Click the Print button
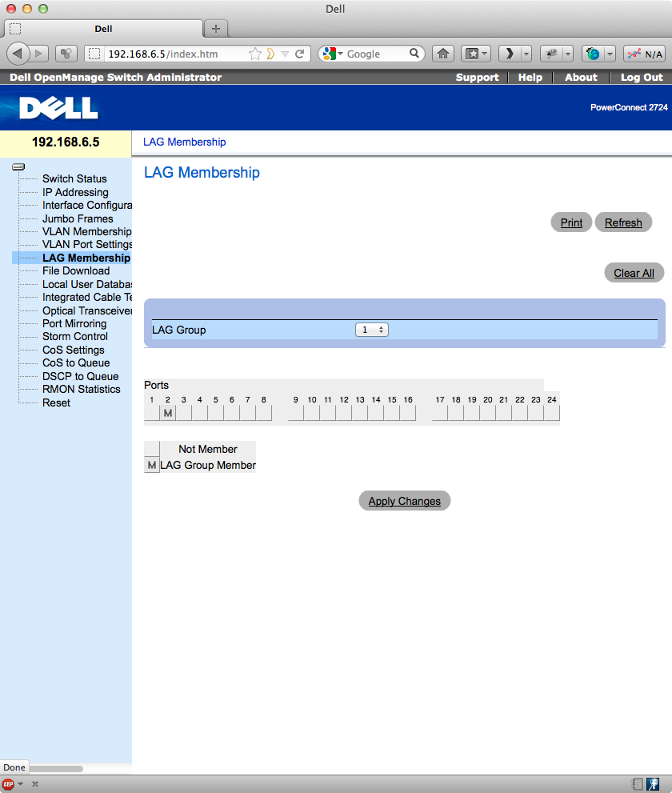Viewport: 672px width, 793px height. [x=571, y=222]
